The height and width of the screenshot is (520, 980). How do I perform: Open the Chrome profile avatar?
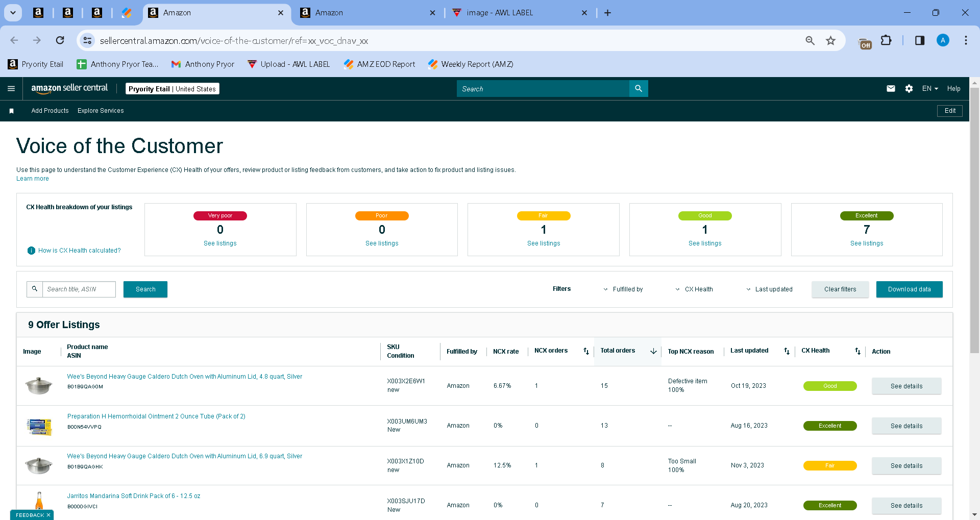[x=943, y=40]
